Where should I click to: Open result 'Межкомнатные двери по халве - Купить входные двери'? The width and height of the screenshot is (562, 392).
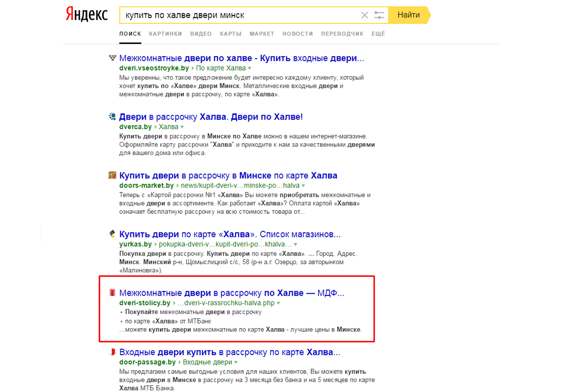(x=242, y=58)
